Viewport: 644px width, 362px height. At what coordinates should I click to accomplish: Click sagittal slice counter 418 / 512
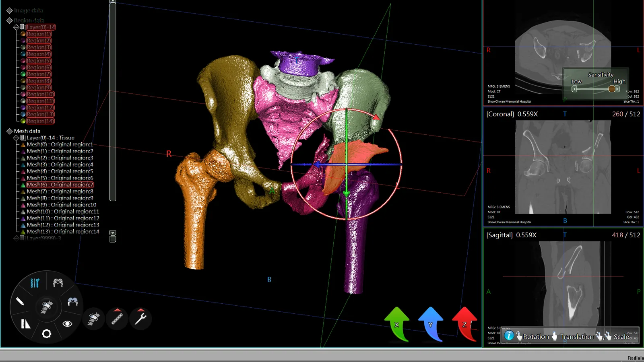626,235
